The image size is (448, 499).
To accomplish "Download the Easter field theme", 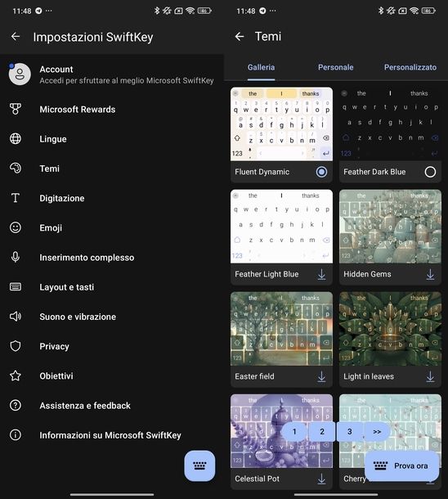I will pos(322,376).
